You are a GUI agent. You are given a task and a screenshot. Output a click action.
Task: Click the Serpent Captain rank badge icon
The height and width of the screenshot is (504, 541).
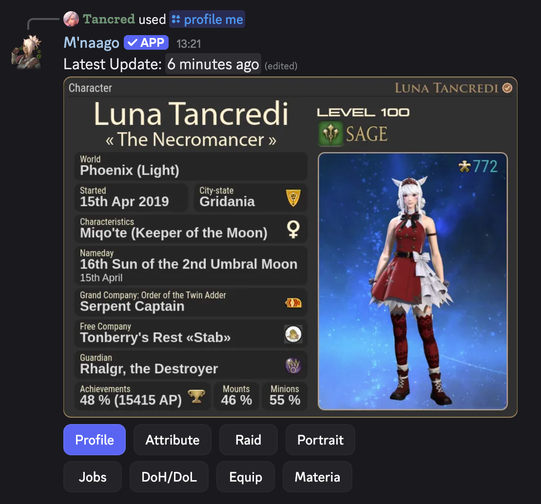[293, 303]
